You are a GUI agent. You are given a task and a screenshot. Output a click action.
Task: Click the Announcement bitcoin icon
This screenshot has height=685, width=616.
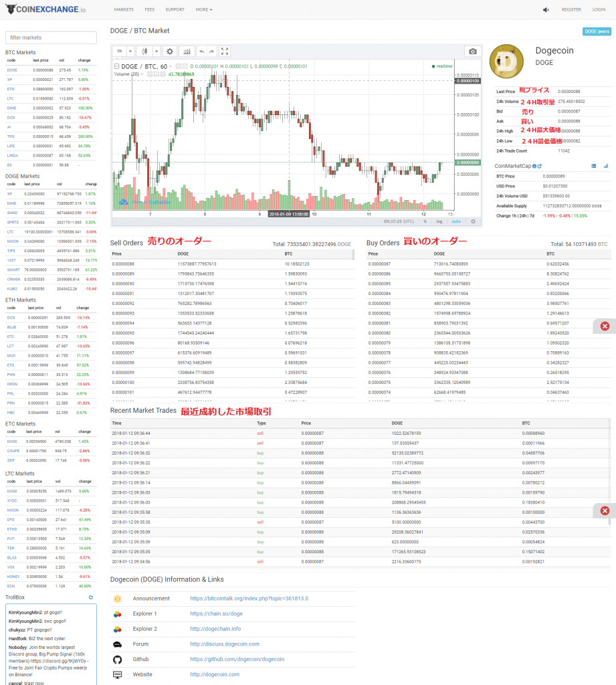tap(117, 599)
